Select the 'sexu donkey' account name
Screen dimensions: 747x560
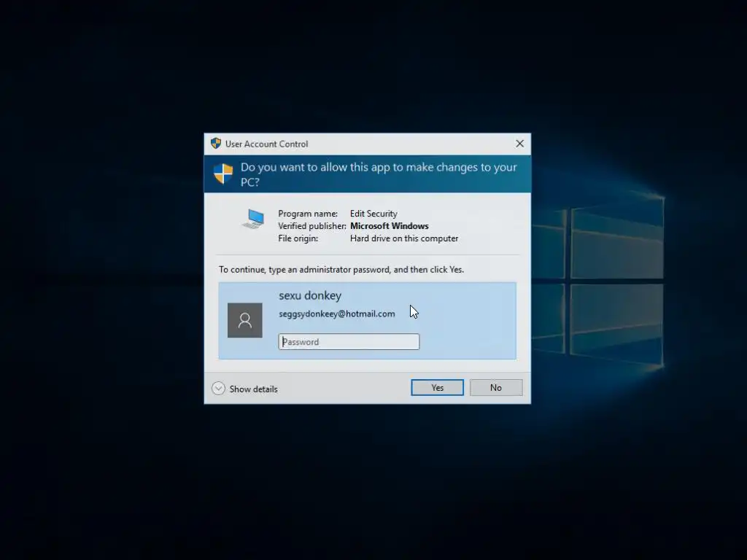(x=310, y=296)
